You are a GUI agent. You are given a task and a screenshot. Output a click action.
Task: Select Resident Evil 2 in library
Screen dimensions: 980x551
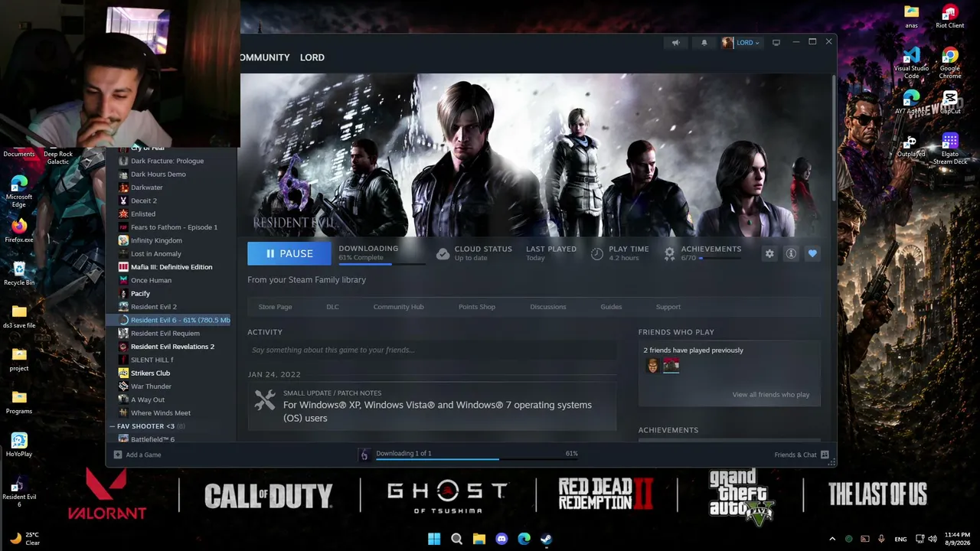[153, 307]
